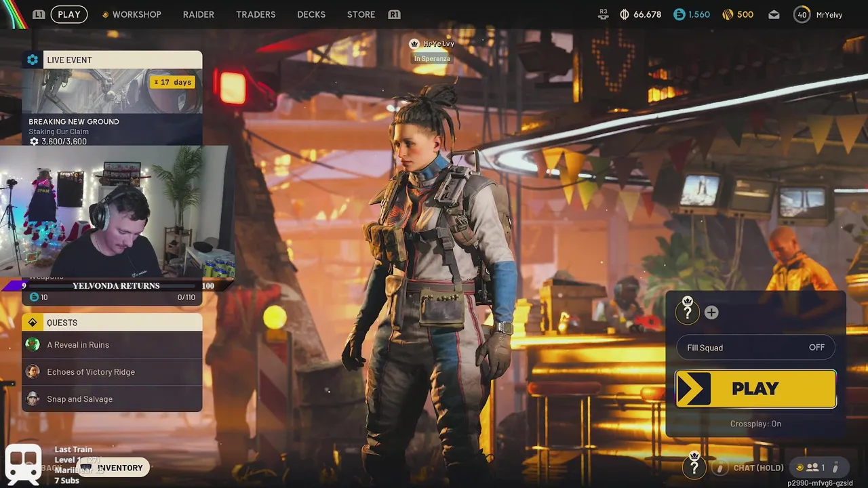This screenshot has width=868, height=488.
Task: Click the level 40 progress ring
Action: pyautogui.click(x=802, y=14)
